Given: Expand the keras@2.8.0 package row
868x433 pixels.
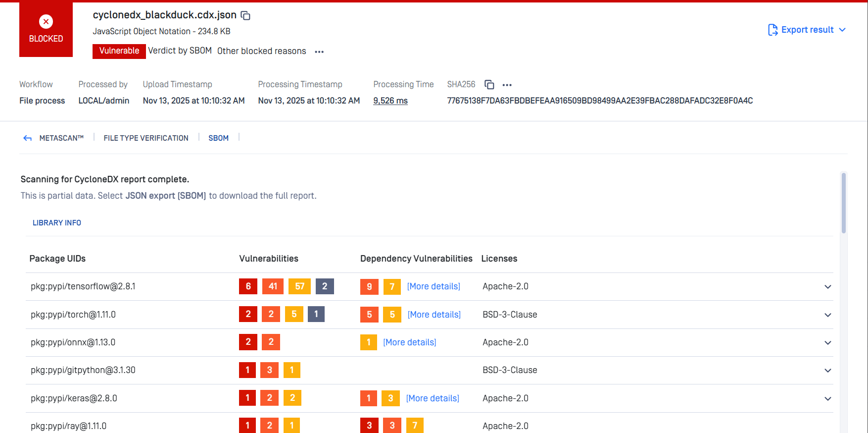Looking at the screenshot, I should [x=827, y=399].
